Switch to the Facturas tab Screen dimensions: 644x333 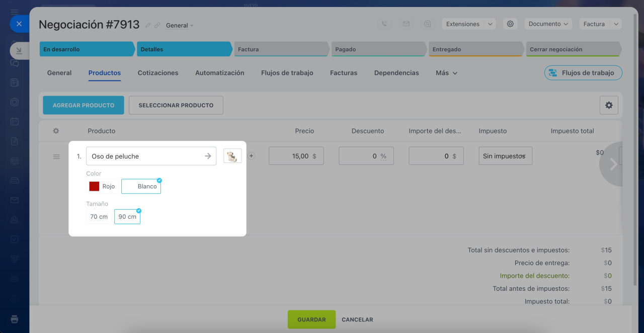(x=344, y=73)
